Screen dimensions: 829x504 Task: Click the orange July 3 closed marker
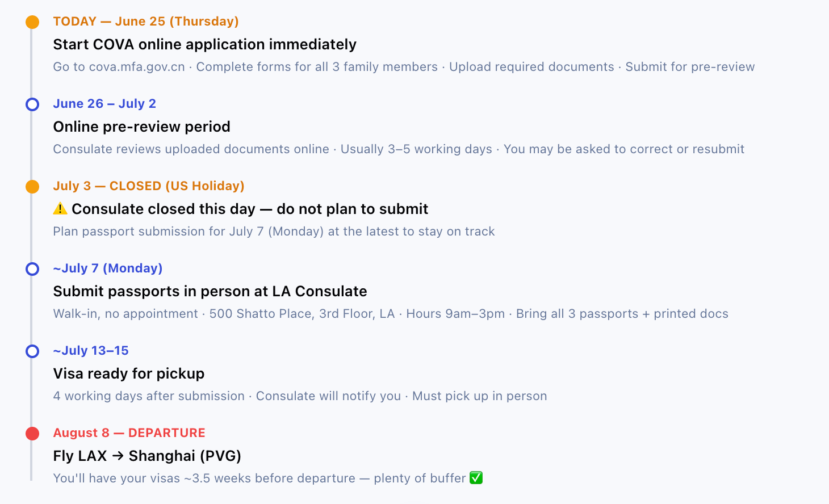click(32, 187)
